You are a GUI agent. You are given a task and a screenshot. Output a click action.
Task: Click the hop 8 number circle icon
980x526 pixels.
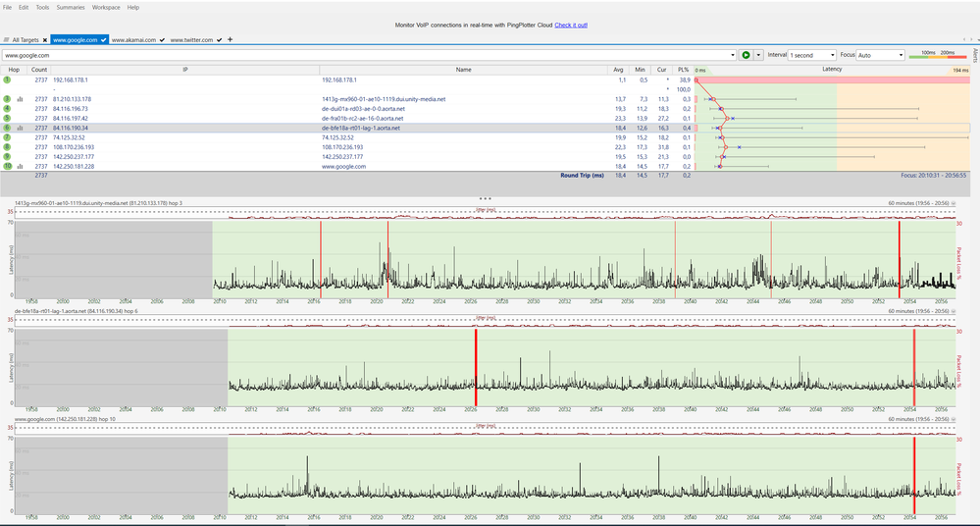click(x=7, y=147)
